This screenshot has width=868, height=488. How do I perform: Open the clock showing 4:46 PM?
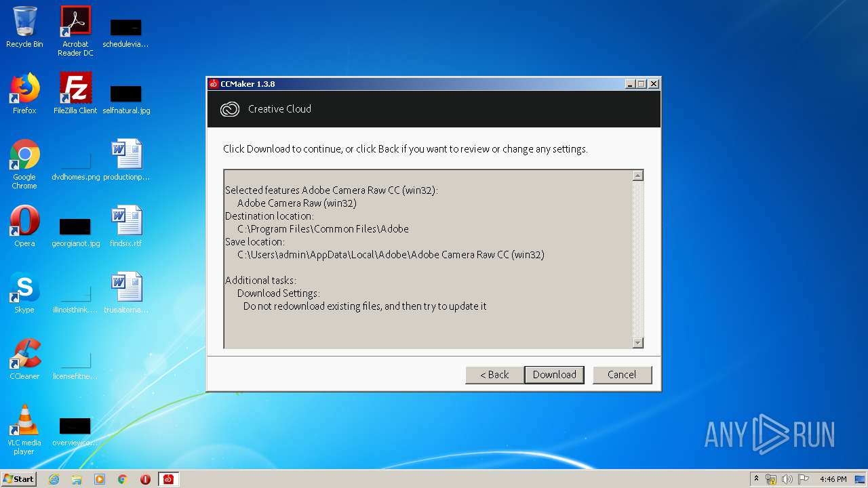tap(833, 479)
